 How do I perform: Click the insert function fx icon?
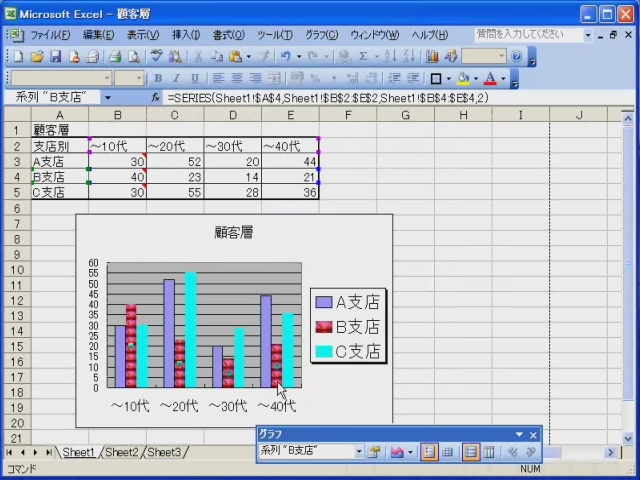pyautogui.click(x=155, y=98)
